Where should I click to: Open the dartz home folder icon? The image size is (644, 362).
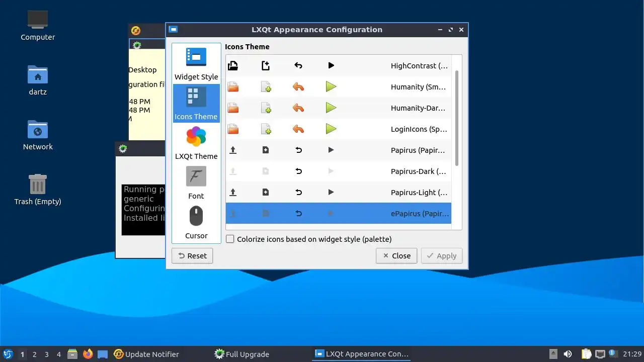pyautogui.click(x=38, y=81)
